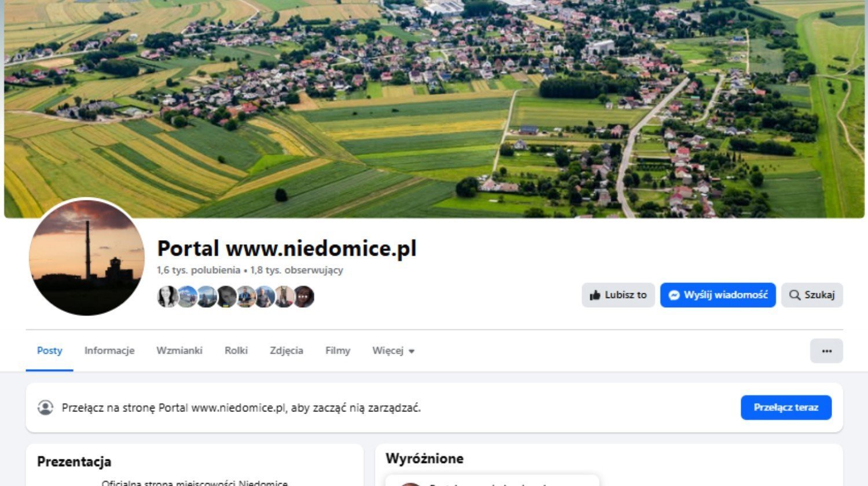868x486 pixels.
Task: Open the first follower avatar in the row
Action: coord(167,297)
